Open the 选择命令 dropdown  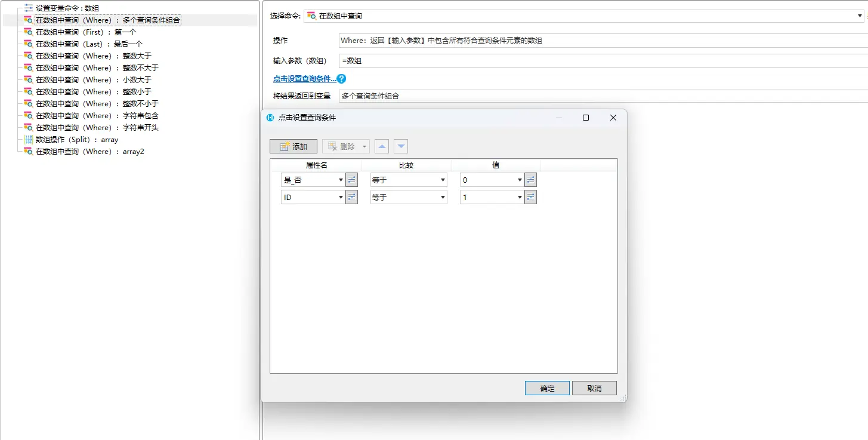coord(584,16)
